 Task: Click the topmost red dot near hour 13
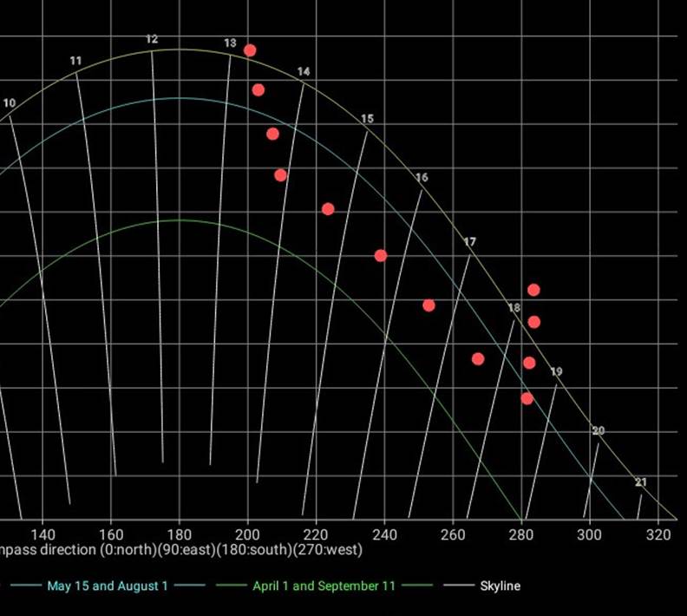click(250, 50)
